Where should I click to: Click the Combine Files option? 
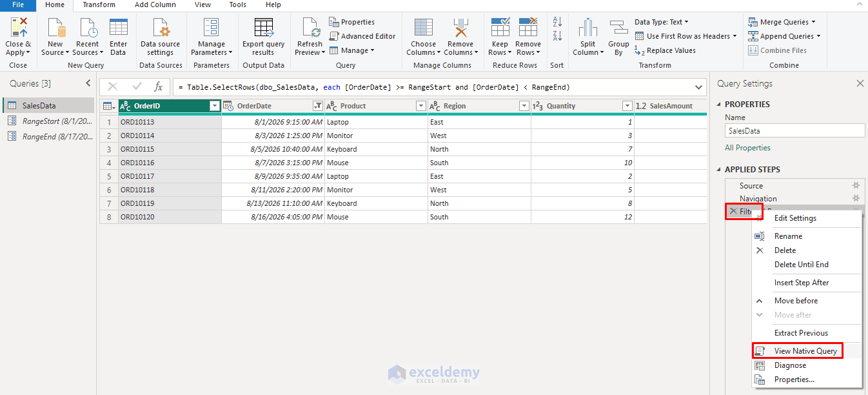click(777, 50)
